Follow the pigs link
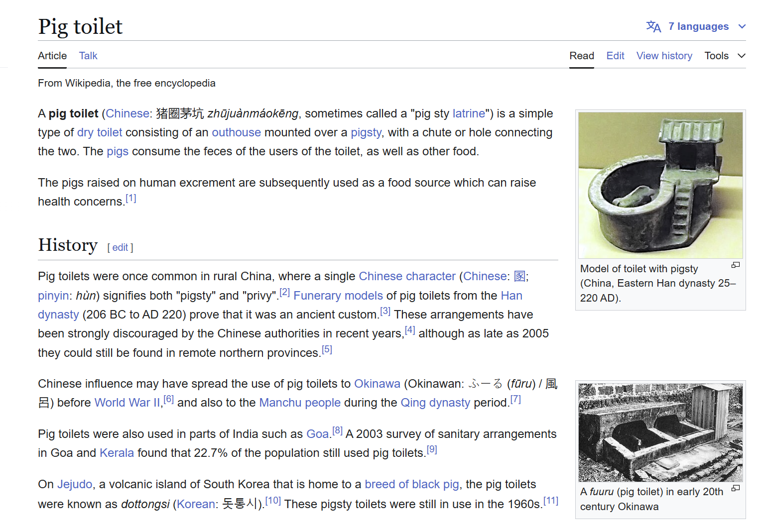758x532 pixels. pos(118,151)
